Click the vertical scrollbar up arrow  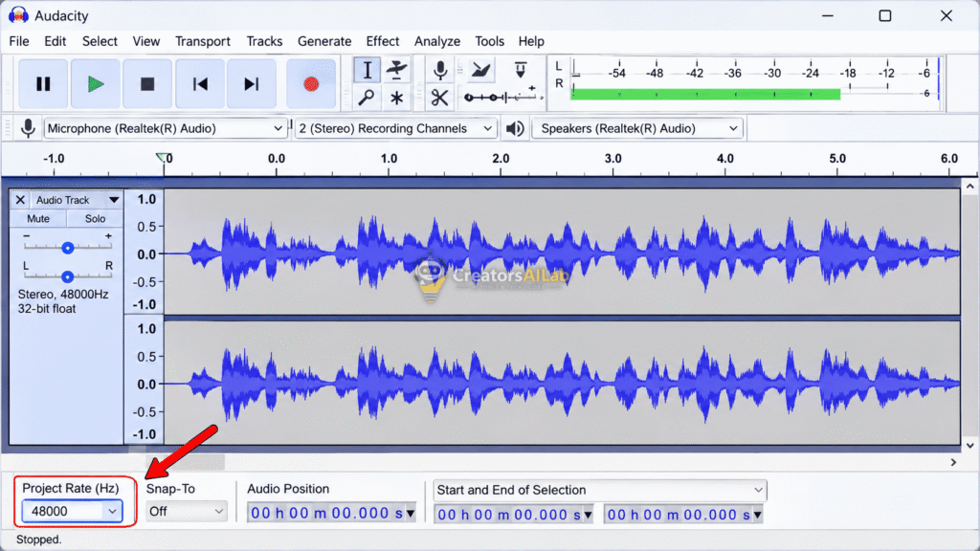pyautogui.click(x=969, y=187)
